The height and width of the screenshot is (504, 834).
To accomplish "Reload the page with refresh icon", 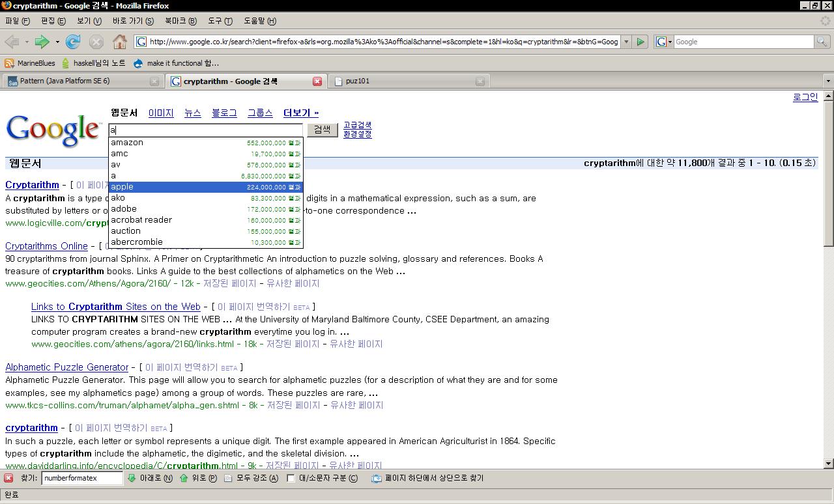I will [x=73, y=42].
